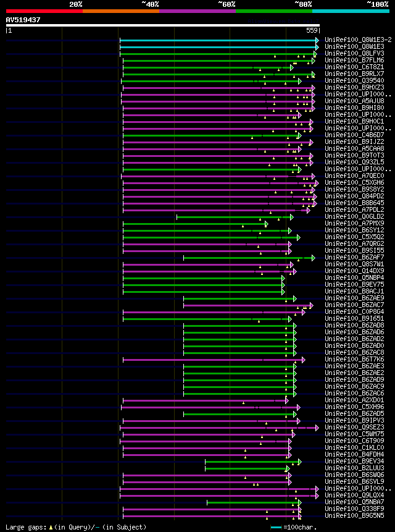395x532 pixels.
Task: Select the UniRef100_Q0GLD2 label
Action: click(x=355, y=216)
